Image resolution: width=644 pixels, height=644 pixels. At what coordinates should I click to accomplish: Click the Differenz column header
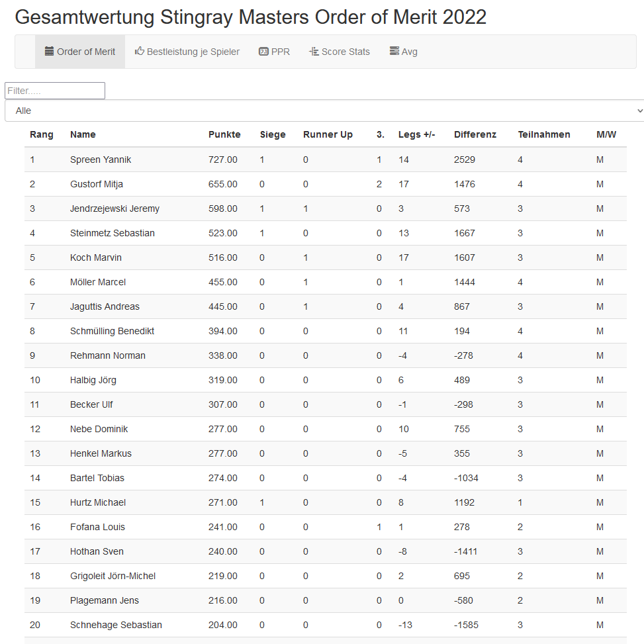coord(475,135)
